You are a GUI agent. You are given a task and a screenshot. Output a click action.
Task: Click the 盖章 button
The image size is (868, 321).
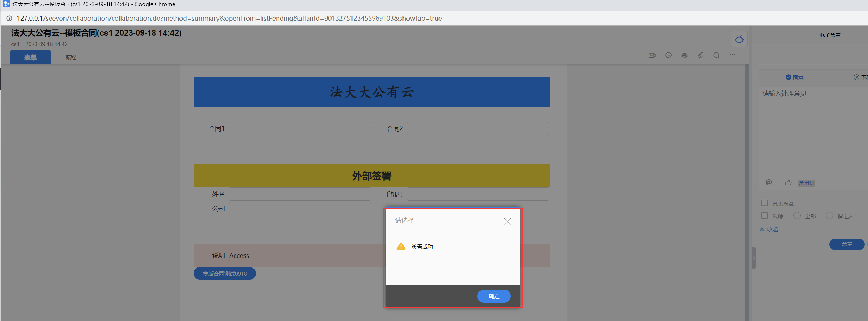[847, 244]
